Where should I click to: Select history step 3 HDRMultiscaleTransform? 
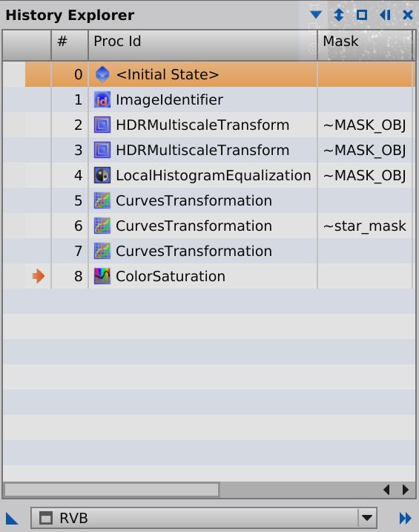[x=209, y=151]
